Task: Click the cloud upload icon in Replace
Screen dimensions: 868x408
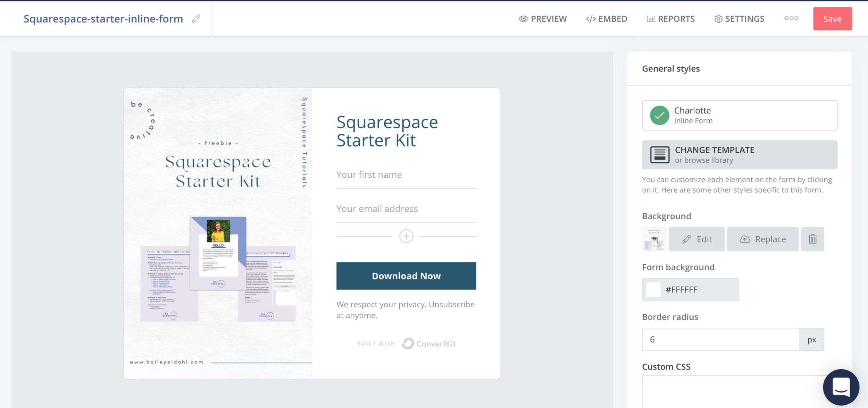Action: click(x=745, y=239)
